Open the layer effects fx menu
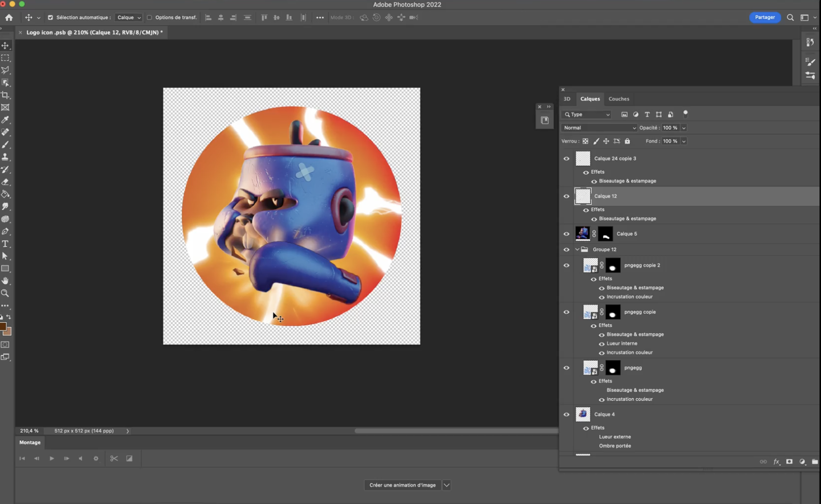 tap(776, 462)
